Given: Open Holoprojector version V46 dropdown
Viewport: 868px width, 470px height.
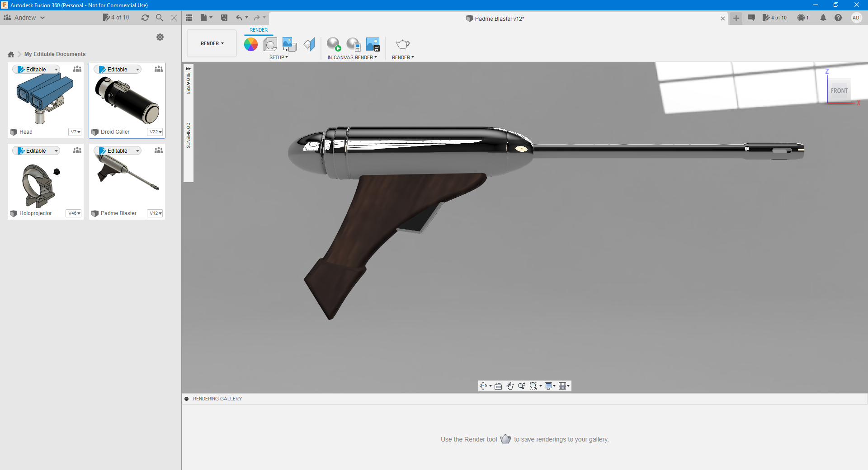Looking at the screenshot, I should (x=74, y=213).
